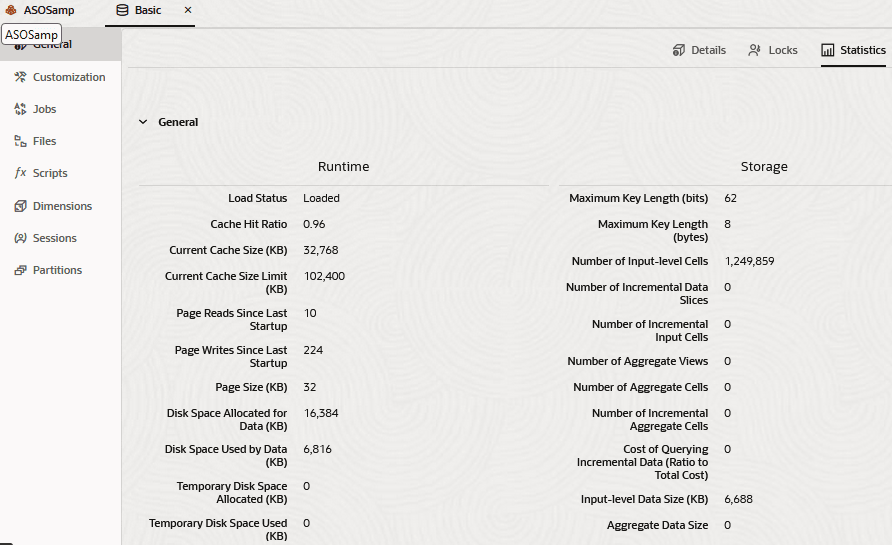This screenshot has height=545, width=892.
Task: Click the Number of Incremental Data Slices label
Action: (637, 294)
